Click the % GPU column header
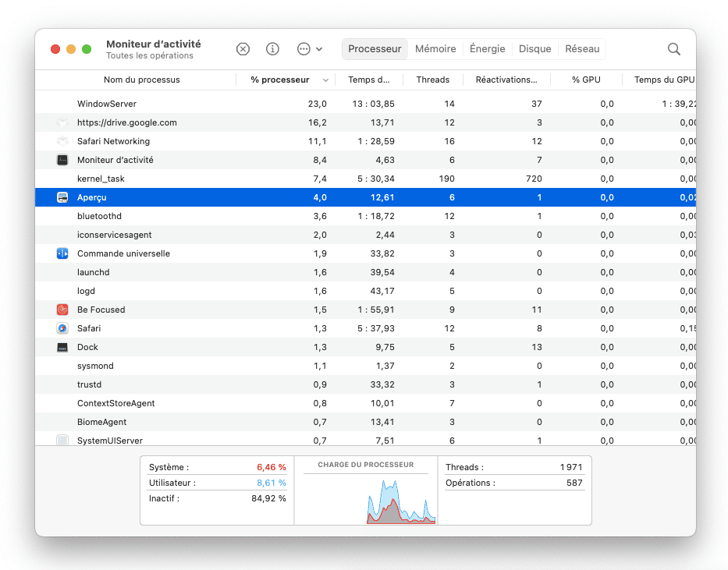The width and height of the screenshot is (728, 570). (586, 80)
